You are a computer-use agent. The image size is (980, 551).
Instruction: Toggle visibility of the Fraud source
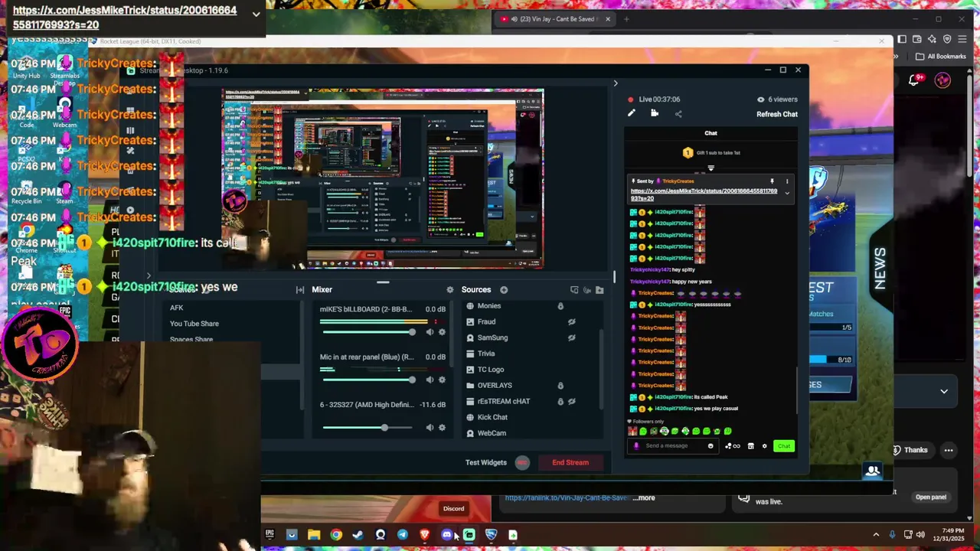[571, 322]
